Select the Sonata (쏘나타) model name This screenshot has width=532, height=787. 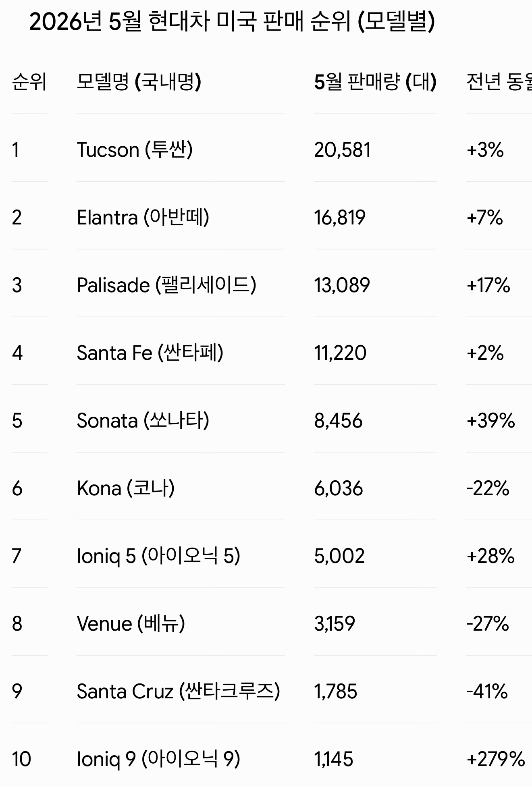(143, 421)
